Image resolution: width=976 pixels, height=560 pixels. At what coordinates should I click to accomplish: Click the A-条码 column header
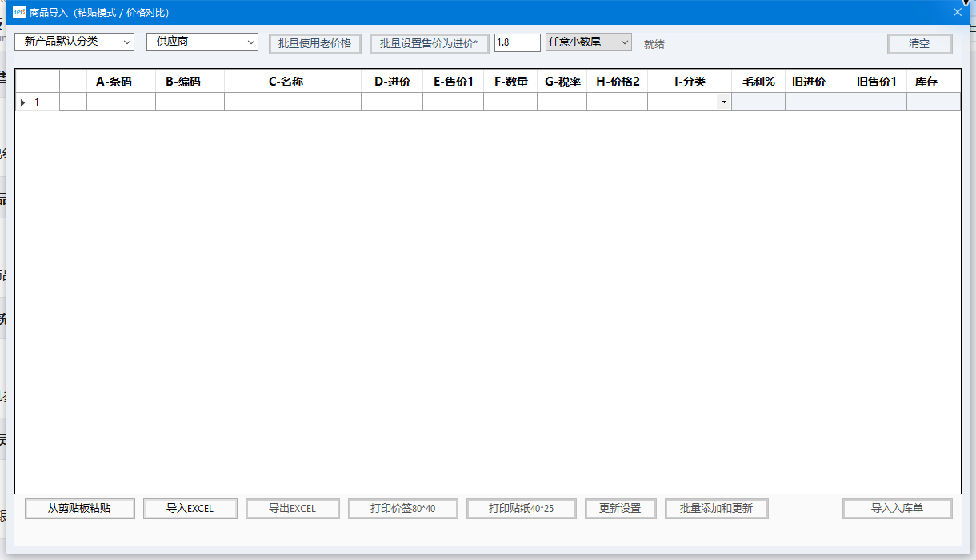[x=122, y=82]
